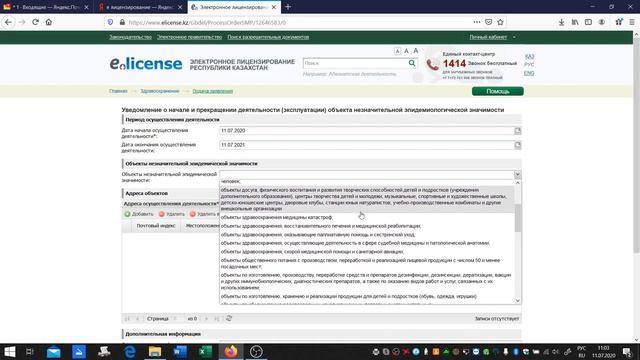Open Личный кабинет menu

click(x=488, y=37)
